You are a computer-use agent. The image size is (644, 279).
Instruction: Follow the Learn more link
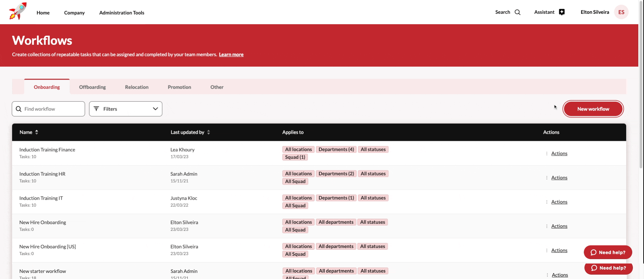231,55
